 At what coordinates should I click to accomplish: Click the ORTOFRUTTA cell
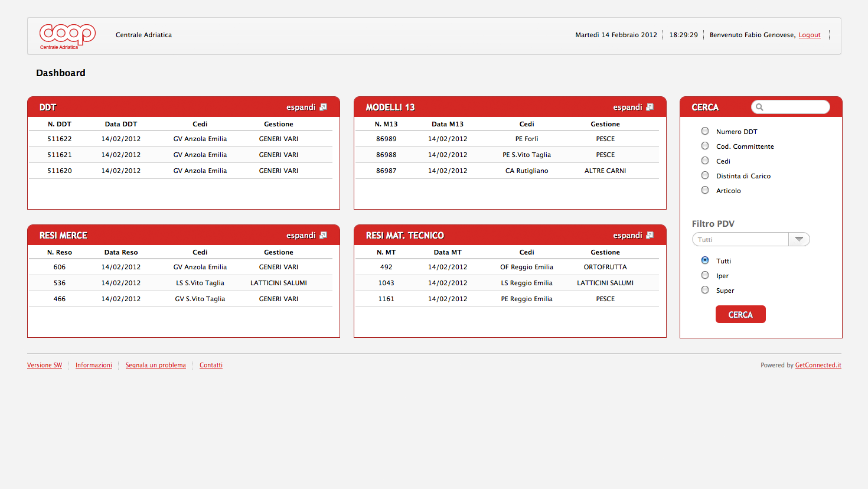605,267
